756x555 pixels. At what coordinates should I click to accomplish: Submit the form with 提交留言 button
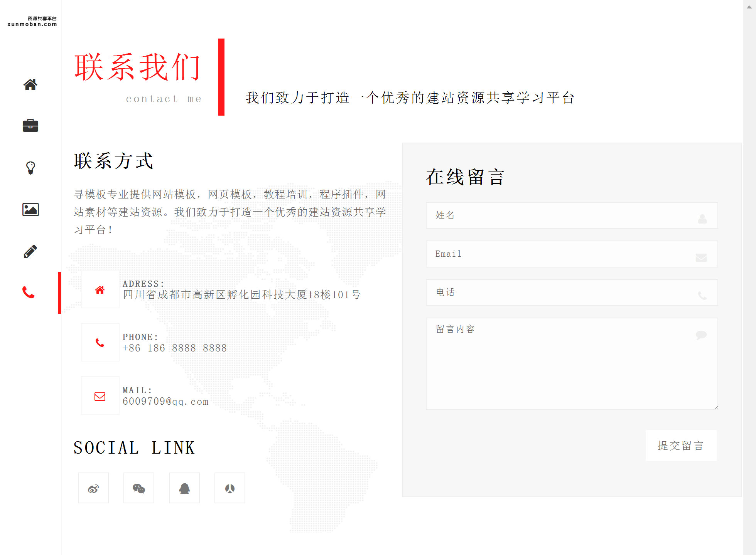(681, 446)
